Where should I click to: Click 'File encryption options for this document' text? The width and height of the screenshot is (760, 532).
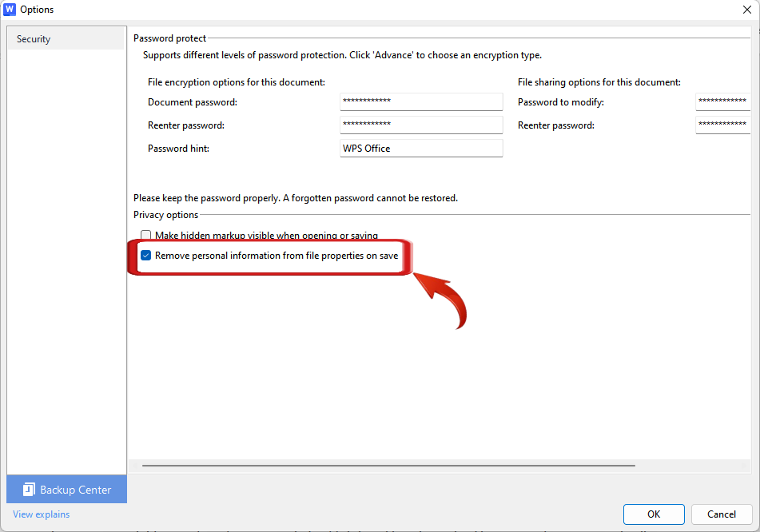click(x=237, y=82)
